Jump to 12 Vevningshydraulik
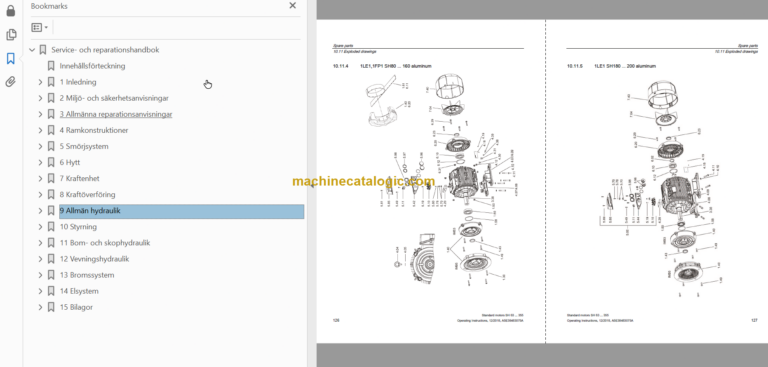 (95, 259)
